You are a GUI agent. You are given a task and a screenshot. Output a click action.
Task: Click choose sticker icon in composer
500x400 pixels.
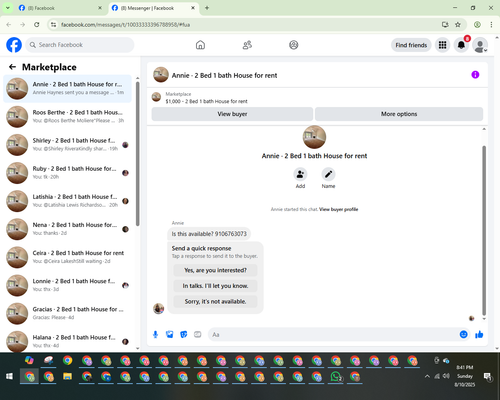pyautogui.click(x=184, y=334)
